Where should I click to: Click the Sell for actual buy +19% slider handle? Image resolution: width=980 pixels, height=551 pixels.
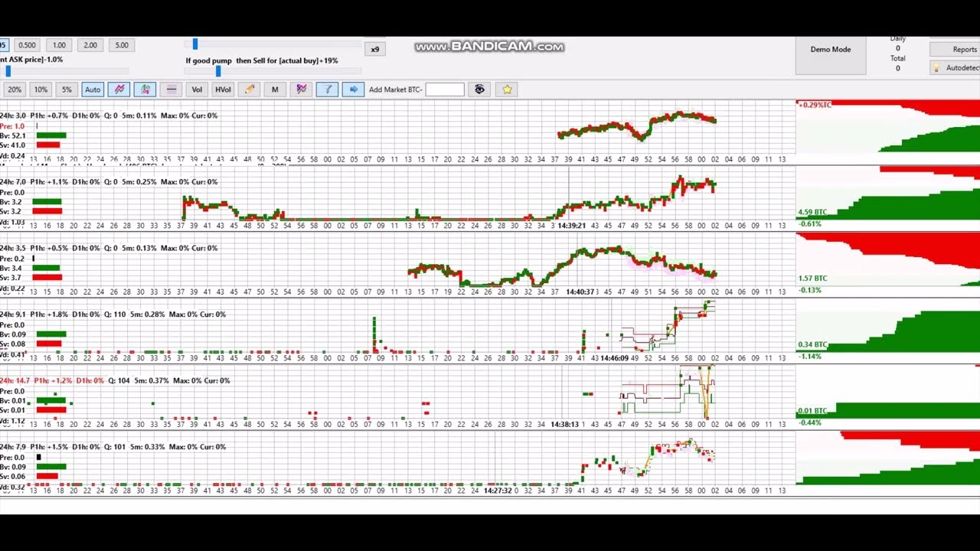[218, 71]
